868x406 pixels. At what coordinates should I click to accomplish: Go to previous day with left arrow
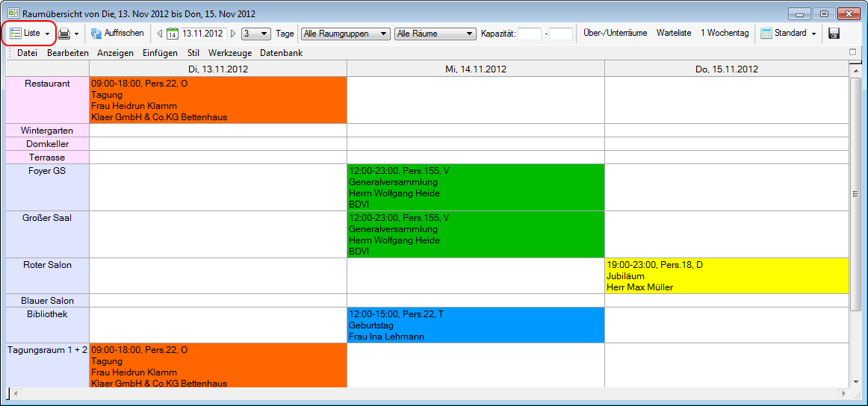click(159, 34)
